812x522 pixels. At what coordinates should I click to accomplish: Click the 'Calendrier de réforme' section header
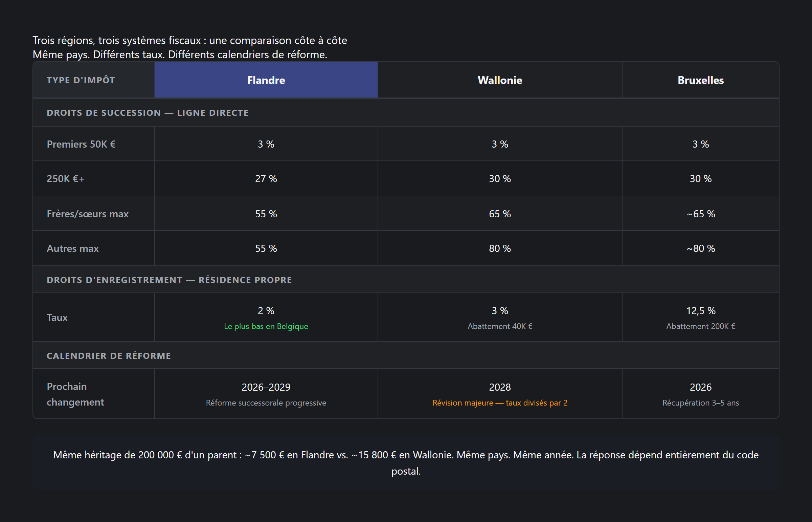109,356
